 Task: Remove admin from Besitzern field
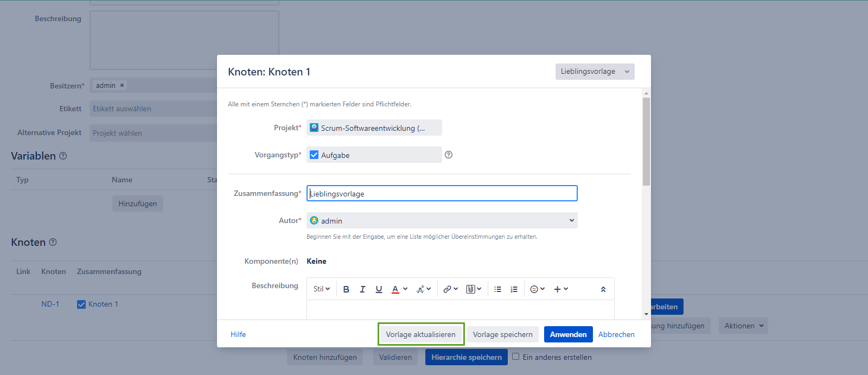click(x=122, y=85)
